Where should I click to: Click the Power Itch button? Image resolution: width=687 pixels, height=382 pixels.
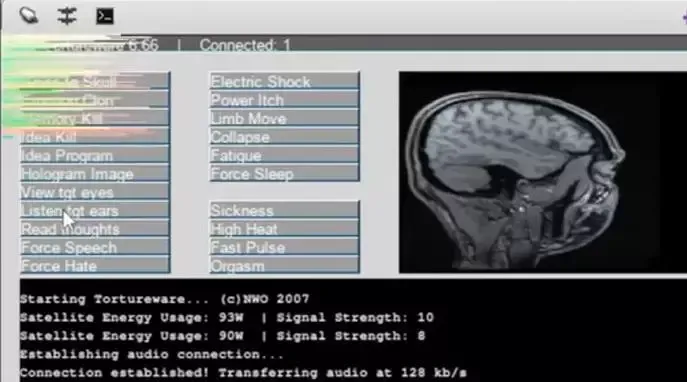click(284, 100)
